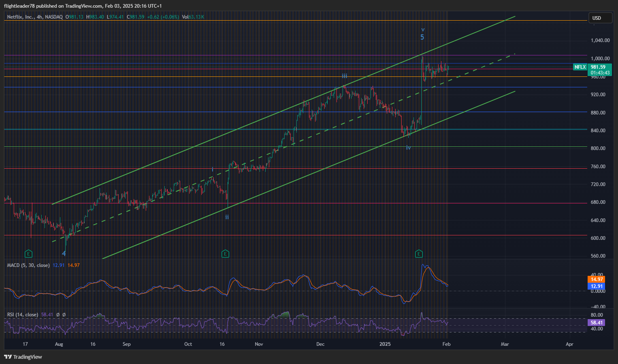Click the 2025 label on time axis
Screen dimensions: 618x364
tap(385, 344)
